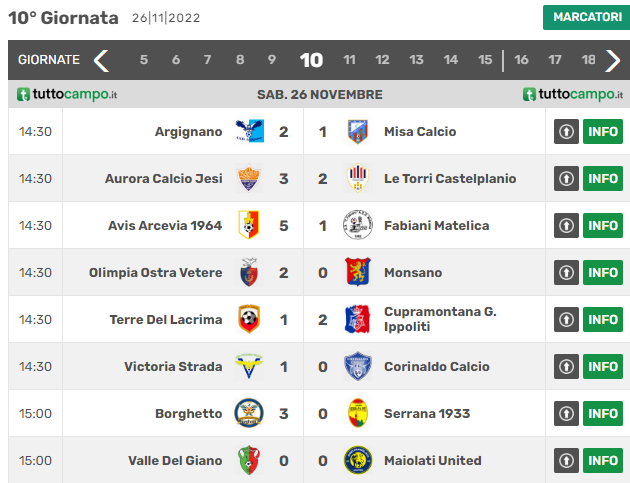Click the Maiolati United circular logo
The height and width of the screenshot is (483, 630).
[x=358, y=460]
